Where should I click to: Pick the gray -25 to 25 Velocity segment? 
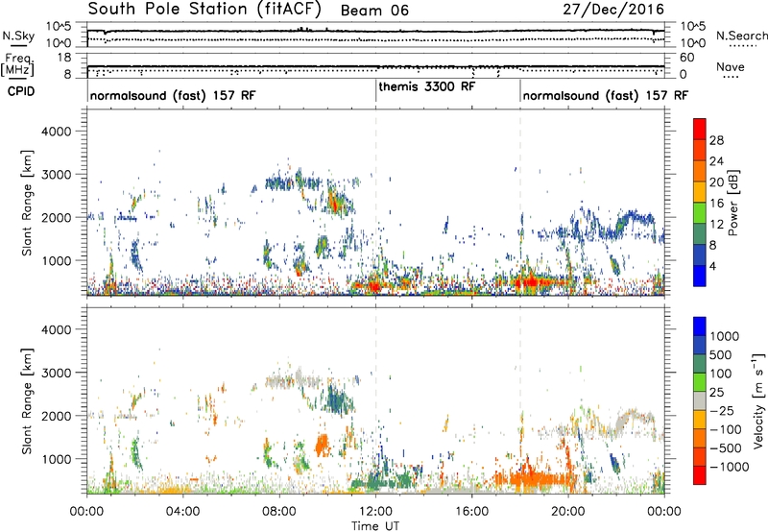700,400
